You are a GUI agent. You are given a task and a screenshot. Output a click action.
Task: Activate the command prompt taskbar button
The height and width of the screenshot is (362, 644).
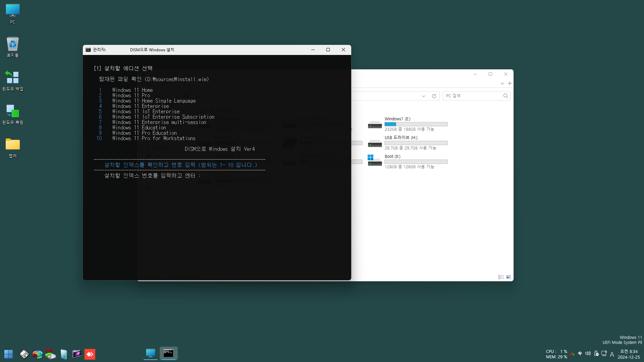pos(168,353)
